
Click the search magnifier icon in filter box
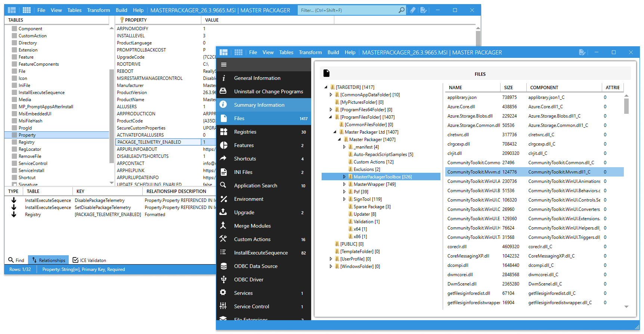pyautogui.click(x=401, y=10)
